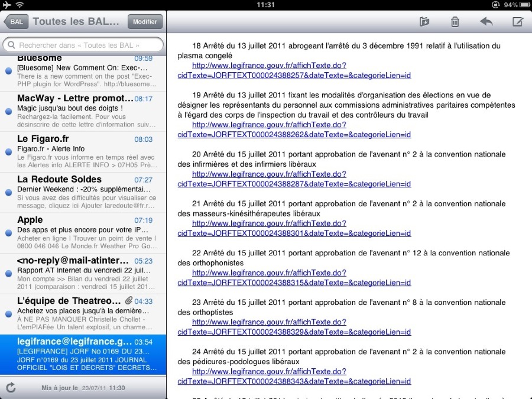This screenshot has height=399, width=532.
Task: Tap unread dot on La Redoute Soldes email
Action: coord(8,193)
